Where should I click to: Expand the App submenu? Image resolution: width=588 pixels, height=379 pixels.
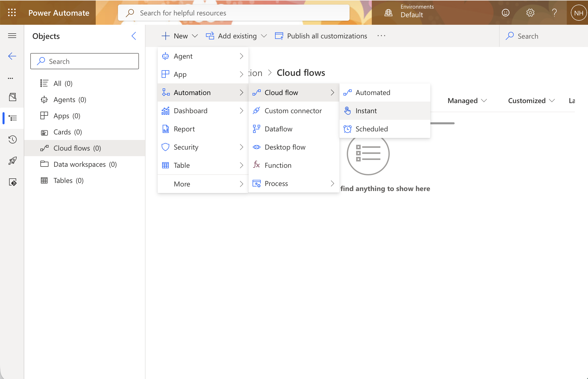pyautogui.click(x=203, y=74)
